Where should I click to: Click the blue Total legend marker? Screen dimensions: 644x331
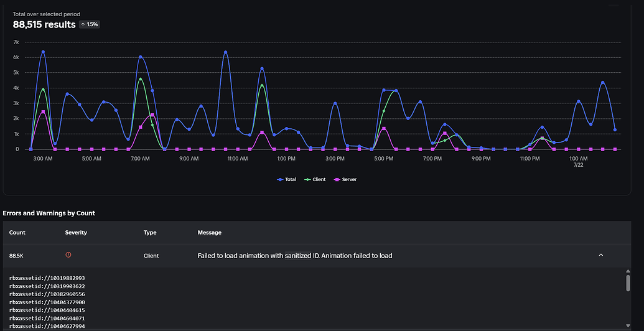280,179
